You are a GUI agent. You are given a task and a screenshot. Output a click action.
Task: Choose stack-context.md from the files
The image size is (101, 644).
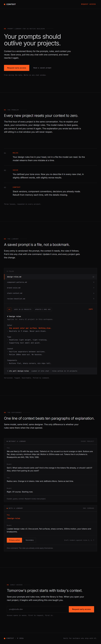(50, 293)
